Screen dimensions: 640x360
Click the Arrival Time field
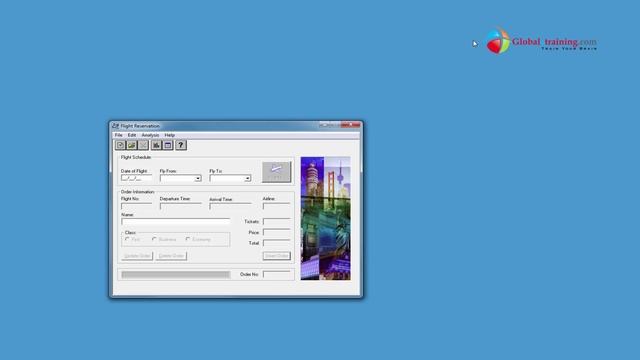pyautogui.click(x=230, y=206)
